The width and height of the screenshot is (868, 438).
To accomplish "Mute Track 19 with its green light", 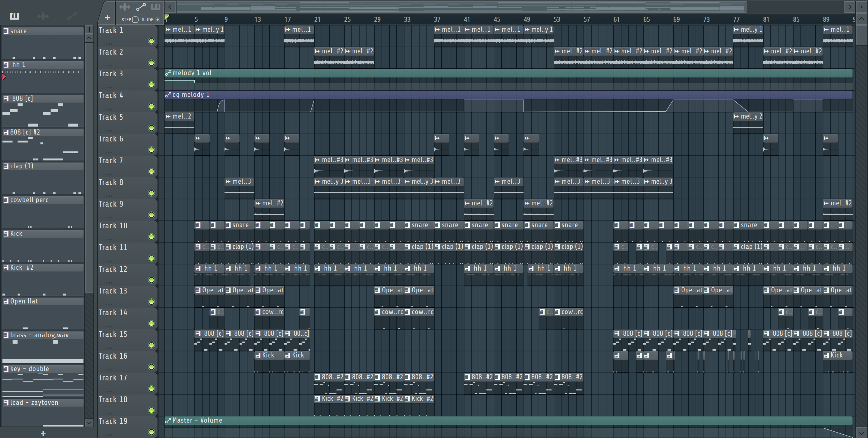I will point(151,432).
